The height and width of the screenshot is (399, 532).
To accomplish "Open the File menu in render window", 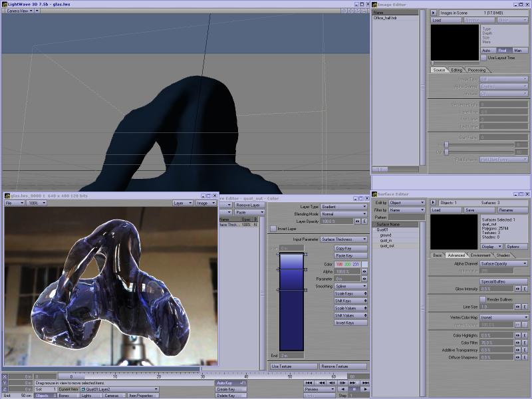I will pyautogui.click(x=14, y=203).
